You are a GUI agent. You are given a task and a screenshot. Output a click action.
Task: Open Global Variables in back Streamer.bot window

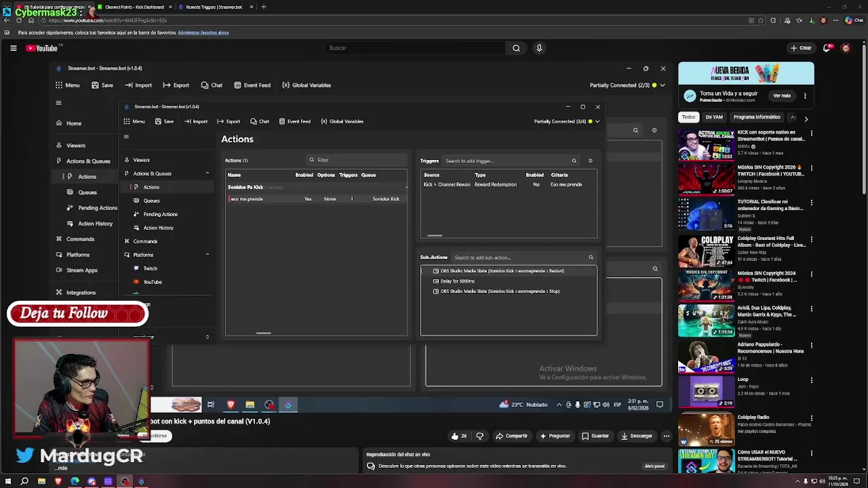point(307,85)
